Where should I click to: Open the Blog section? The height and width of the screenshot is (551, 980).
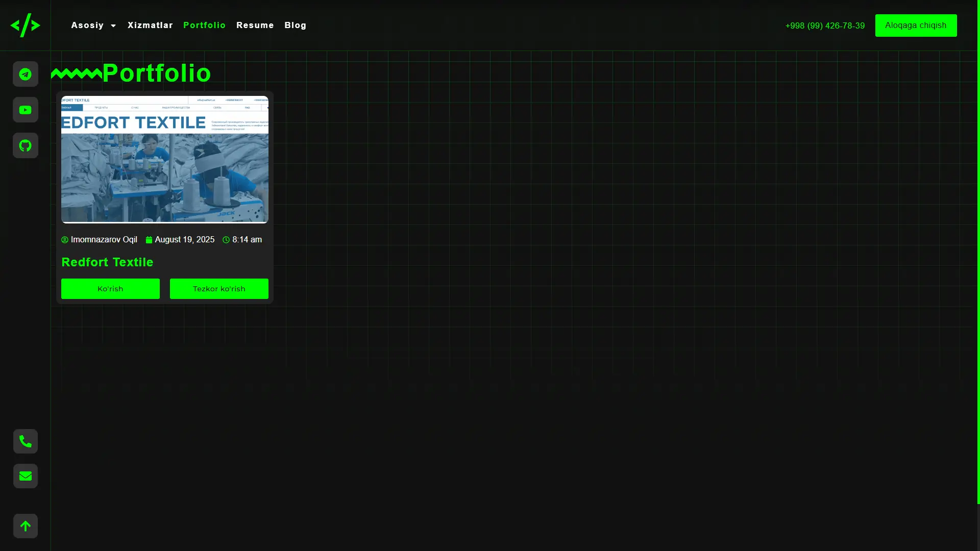click(295, 25)
